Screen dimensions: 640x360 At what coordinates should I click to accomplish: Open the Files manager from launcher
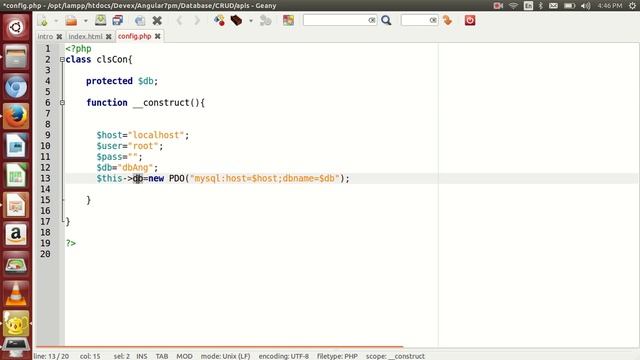coord(16,57)
